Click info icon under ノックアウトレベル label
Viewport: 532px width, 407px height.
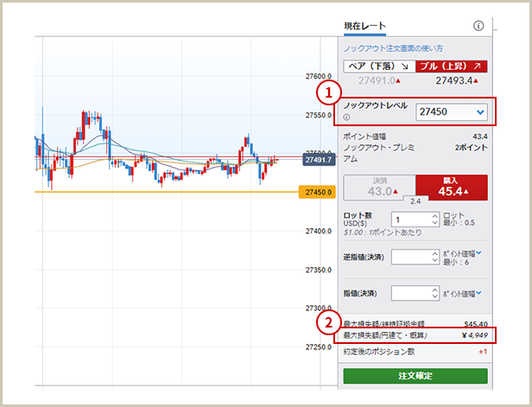[346, 118]
